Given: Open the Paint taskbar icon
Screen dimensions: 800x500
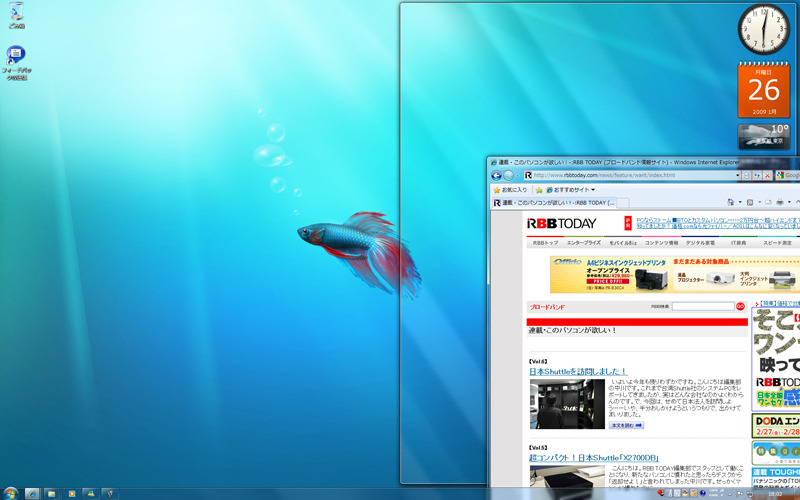Looking at the screenshot, I should [110, 493].
